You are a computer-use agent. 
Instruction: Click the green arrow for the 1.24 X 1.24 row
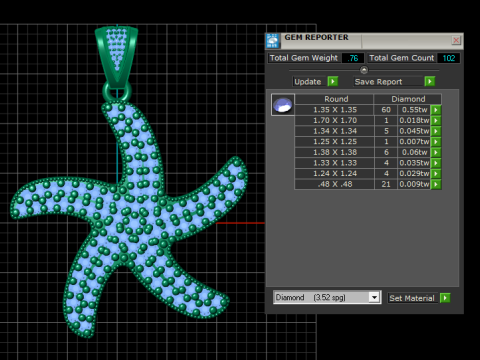436,174
